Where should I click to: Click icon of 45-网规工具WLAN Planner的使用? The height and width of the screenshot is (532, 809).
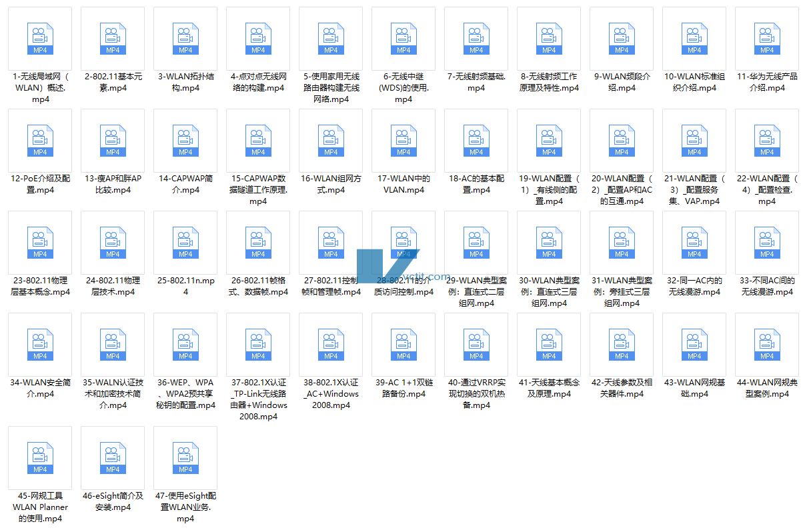tap(40, 458)
